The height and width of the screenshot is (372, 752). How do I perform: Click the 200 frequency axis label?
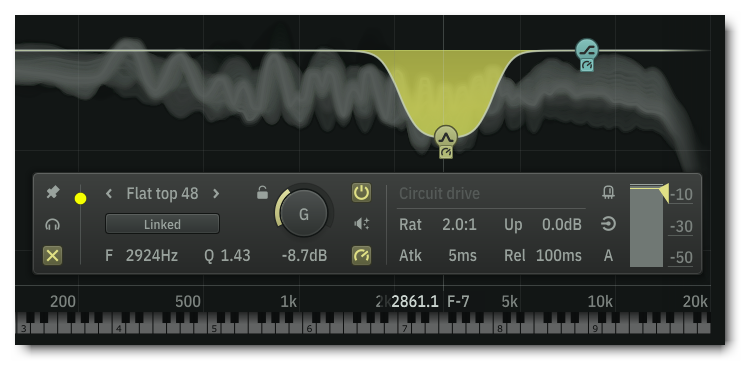pos(63,302)
